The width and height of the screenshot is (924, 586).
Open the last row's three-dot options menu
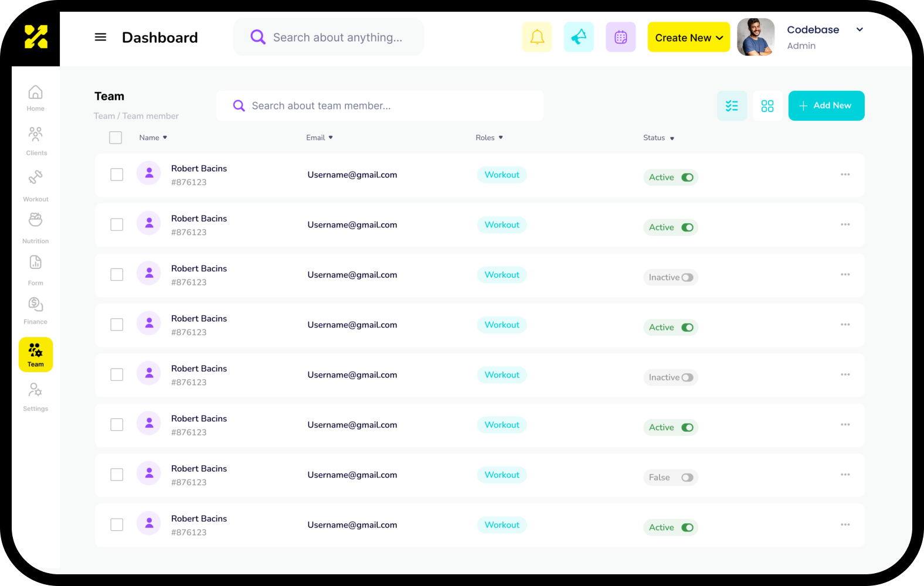pyautogui.click(x=845, y=524)
